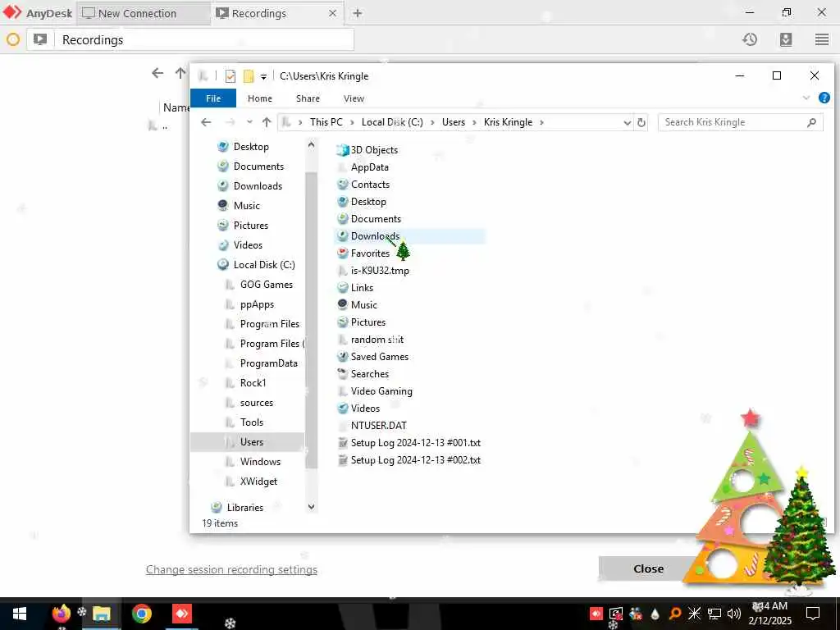The image size is (840, 630).
Task: Click Local Disk (C:) breadcrumb segment
Action: (x=392, y=122)
